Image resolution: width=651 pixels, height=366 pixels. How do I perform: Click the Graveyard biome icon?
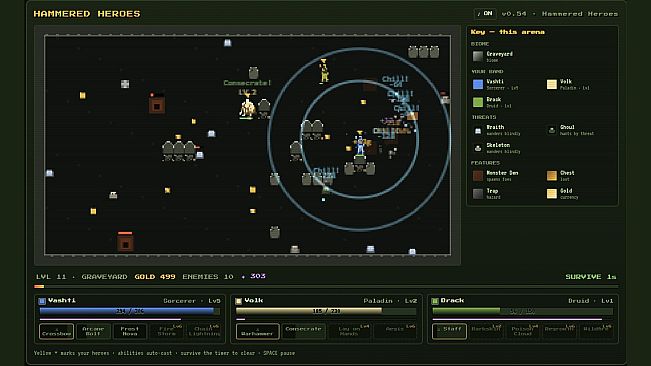(x=478, y=56)
